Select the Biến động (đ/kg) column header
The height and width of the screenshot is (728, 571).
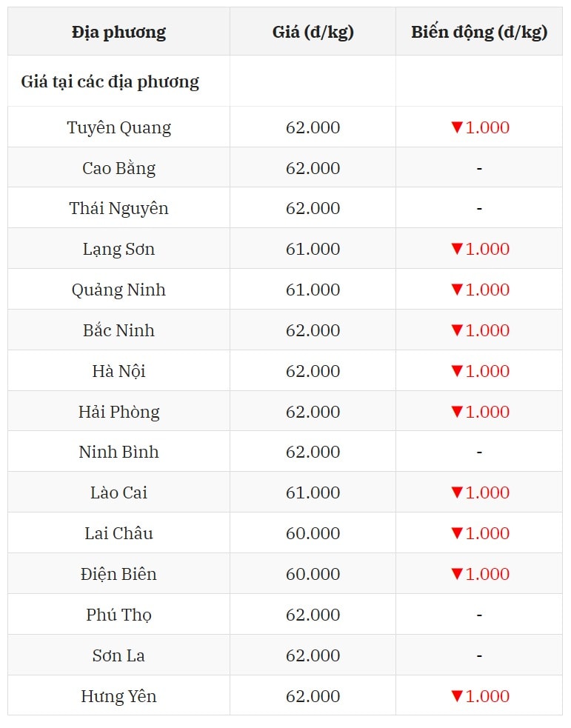coord(479,32)
